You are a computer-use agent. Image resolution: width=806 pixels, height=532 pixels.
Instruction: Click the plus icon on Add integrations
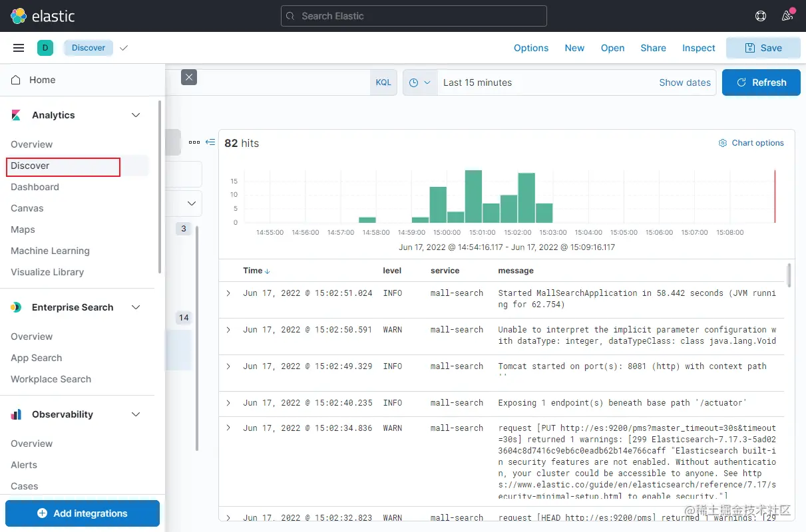(43, 513)
